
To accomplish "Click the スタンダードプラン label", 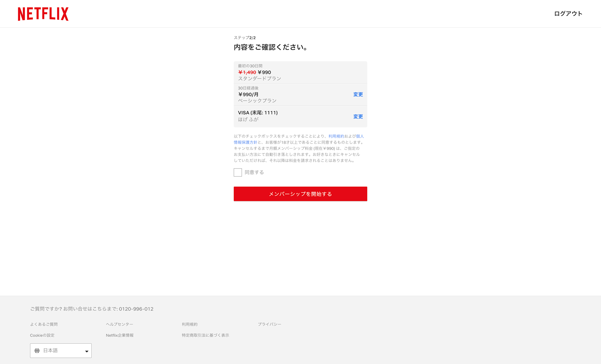I will click(x=260, y=79).
